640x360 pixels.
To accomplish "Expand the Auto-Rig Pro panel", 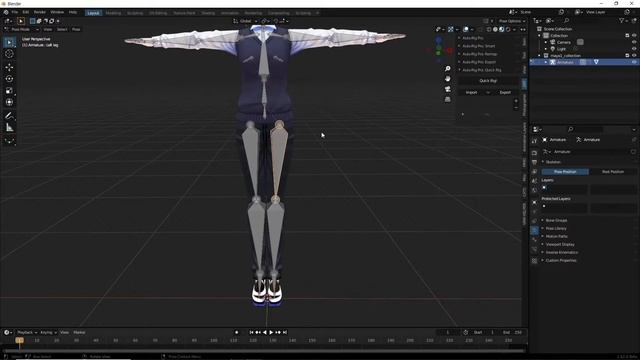I will point(473,38).
